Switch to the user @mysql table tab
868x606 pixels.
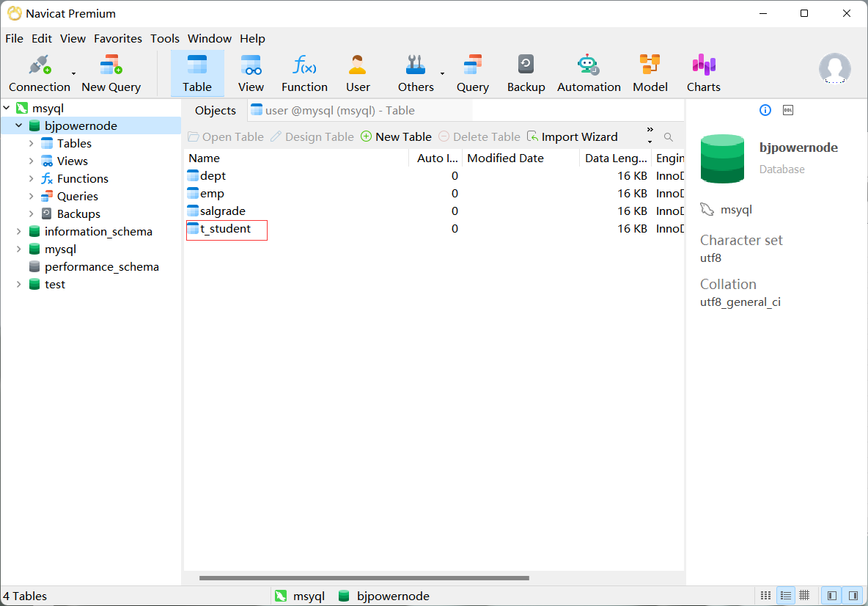333,111
